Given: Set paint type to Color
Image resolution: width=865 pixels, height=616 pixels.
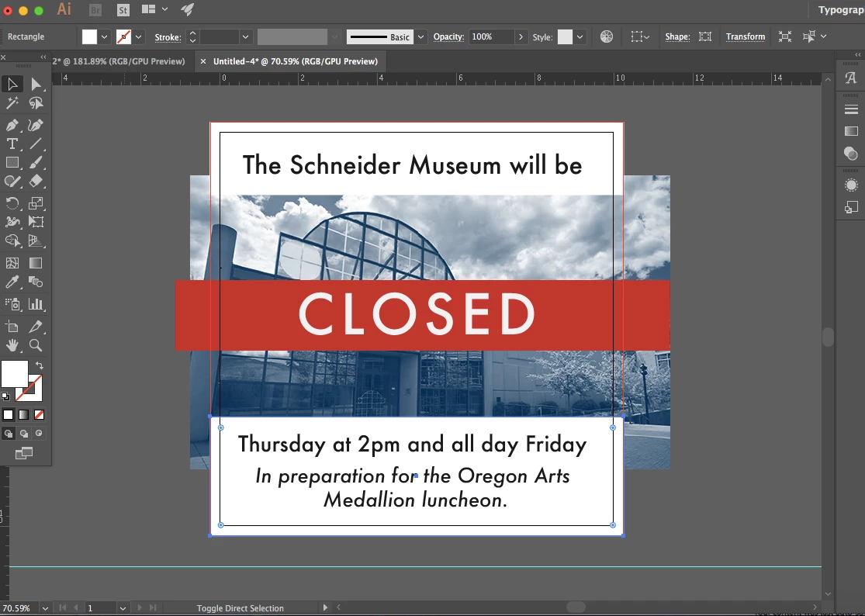Looking at the screenshot, I should coord(9,415).
